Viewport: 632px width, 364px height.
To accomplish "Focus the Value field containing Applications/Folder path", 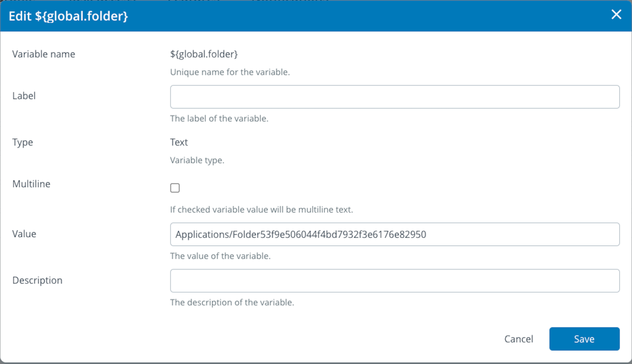I will pos(395,234).
